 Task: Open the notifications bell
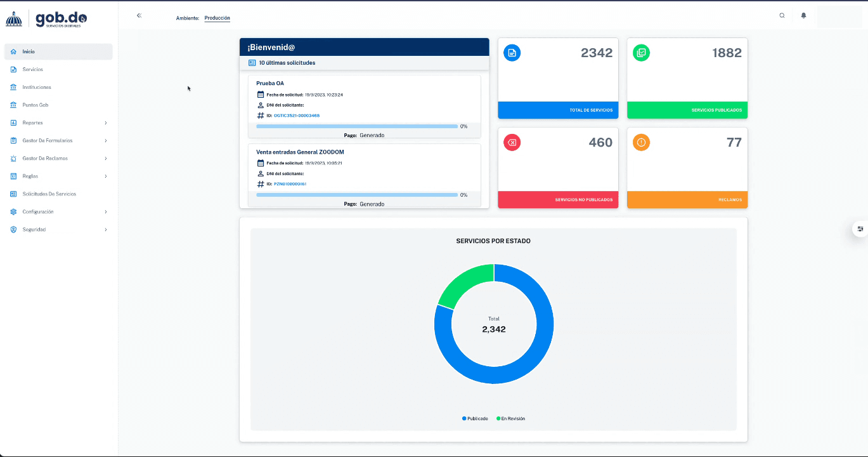coord(804,15)
